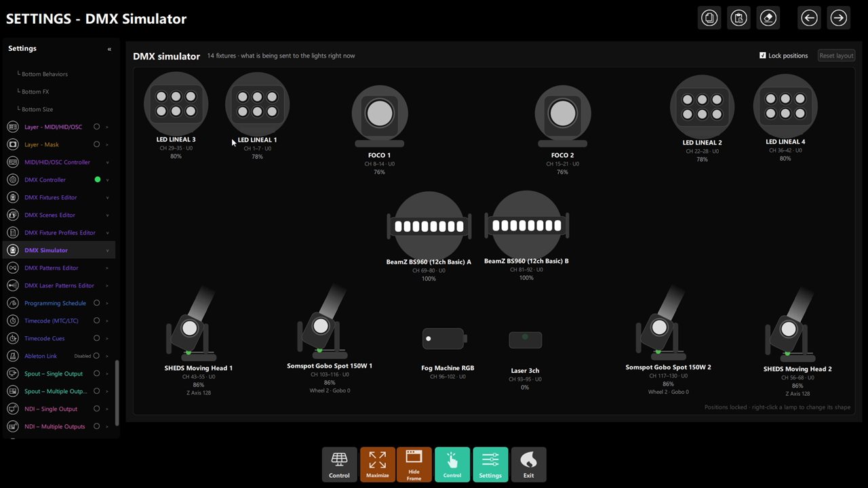Click the MIDI/HID/OSC Controller keyboard icon
Viewport: 868px width, 488px height.
click(x=12, y=162)
